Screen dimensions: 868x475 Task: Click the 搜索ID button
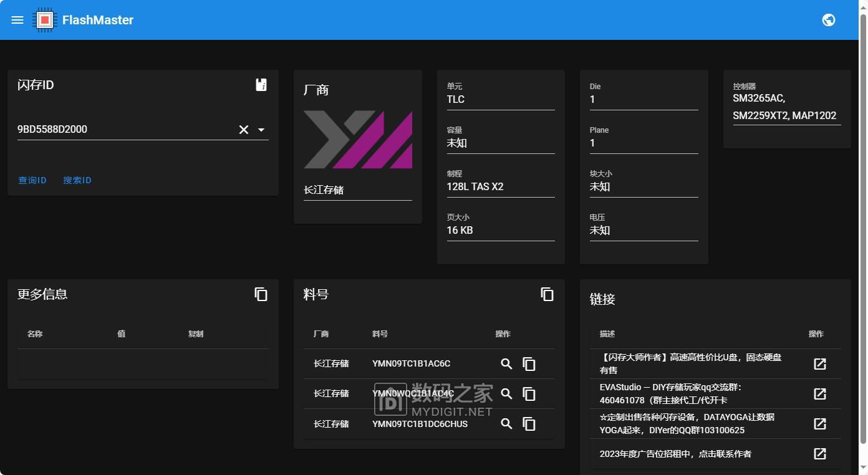(x=77, y=180)
